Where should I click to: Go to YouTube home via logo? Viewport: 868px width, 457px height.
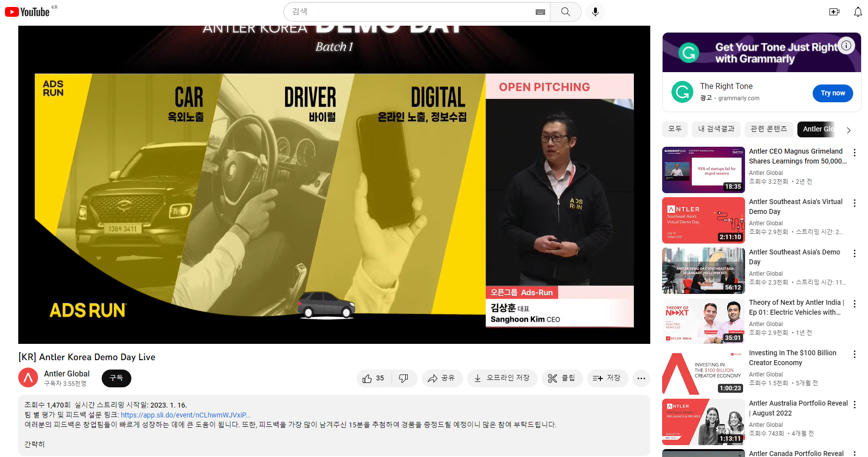[27, 12]
